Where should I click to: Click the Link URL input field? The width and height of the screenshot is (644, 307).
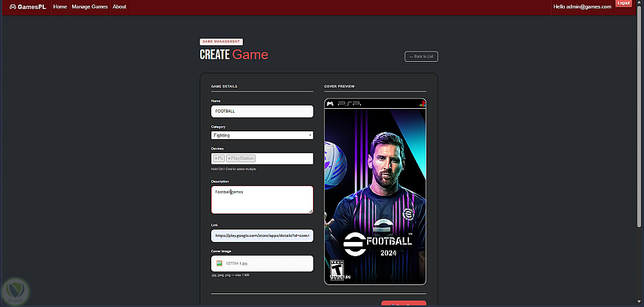(x=262, y=236)
